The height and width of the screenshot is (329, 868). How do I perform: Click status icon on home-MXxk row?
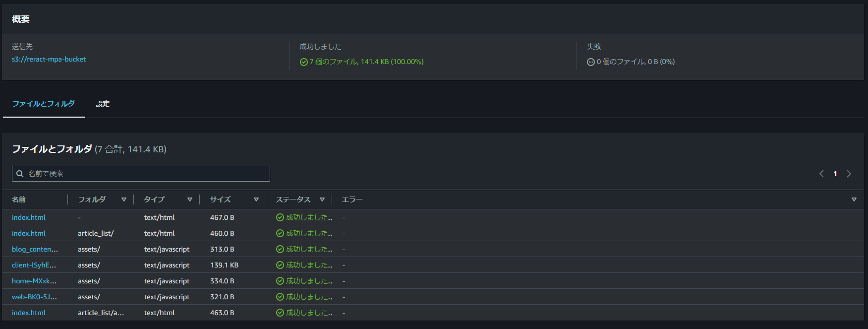pyautogui.click(x=279, y=280)
